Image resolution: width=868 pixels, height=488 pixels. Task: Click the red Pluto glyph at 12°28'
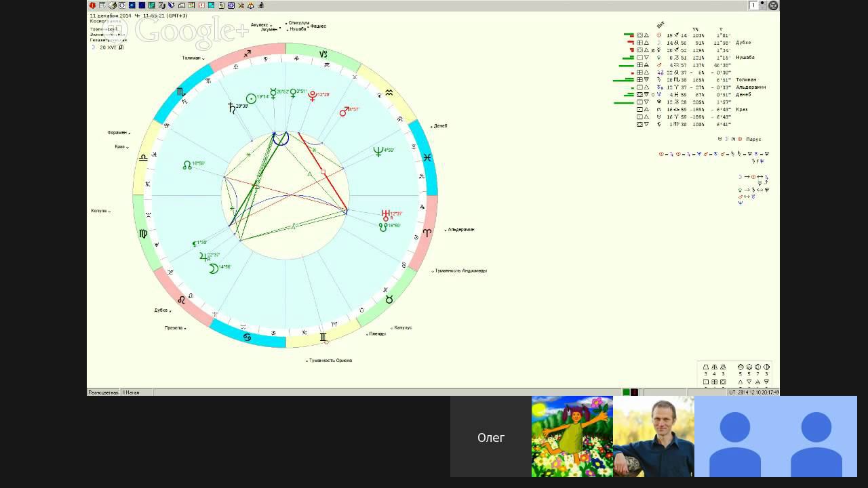[312, 96]
